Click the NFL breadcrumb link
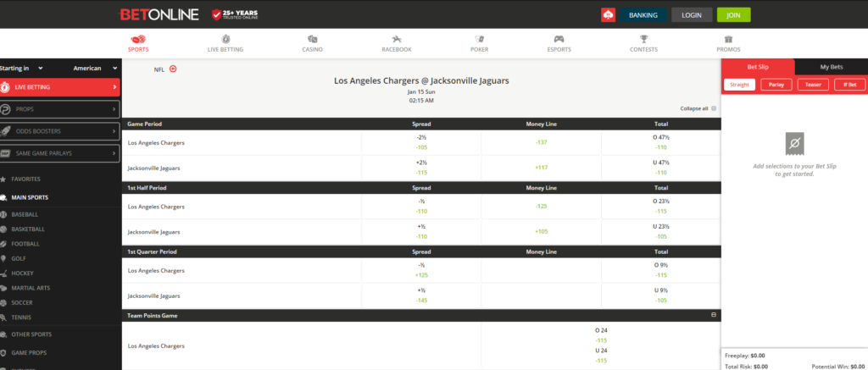 [x=159, y=69]
